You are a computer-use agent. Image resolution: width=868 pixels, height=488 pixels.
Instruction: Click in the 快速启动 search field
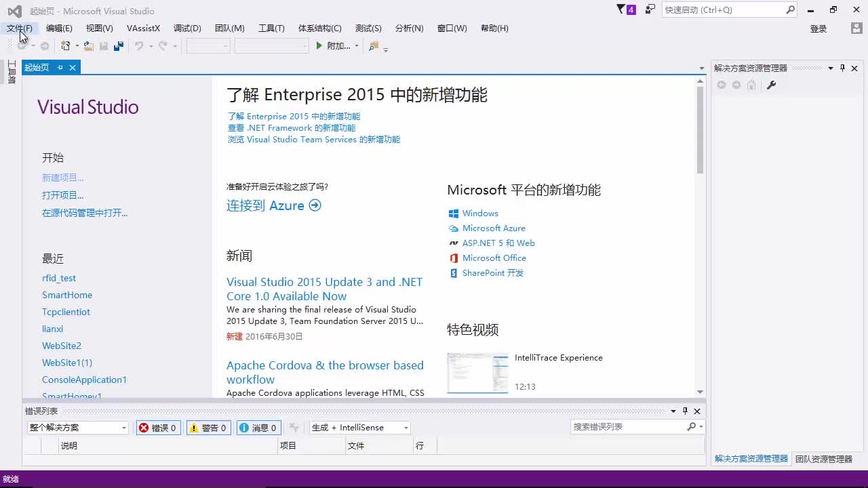[723, 9]
